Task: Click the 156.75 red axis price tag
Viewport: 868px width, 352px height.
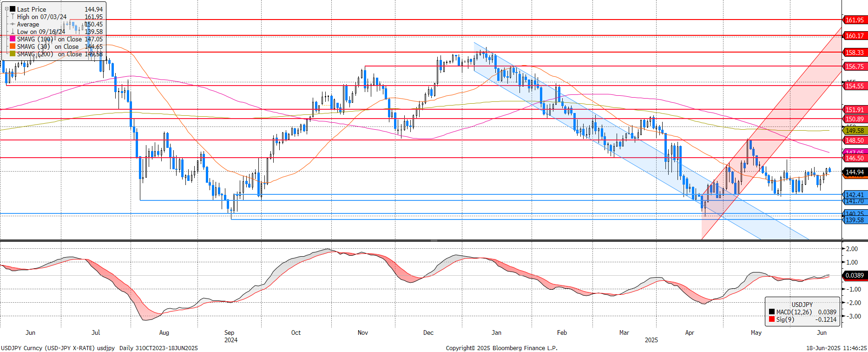Action: [x=855, y=66]
